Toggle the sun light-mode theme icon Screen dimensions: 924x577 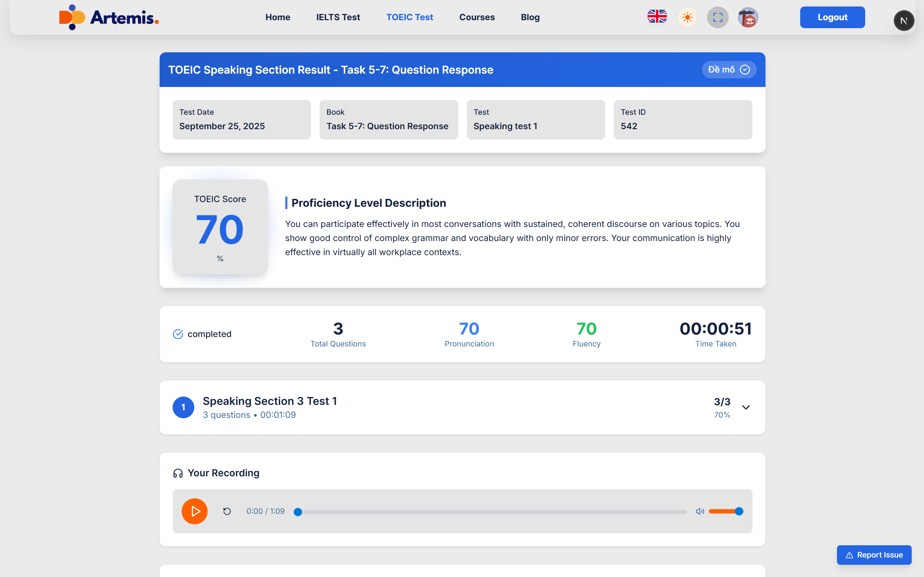click(687, 17)
